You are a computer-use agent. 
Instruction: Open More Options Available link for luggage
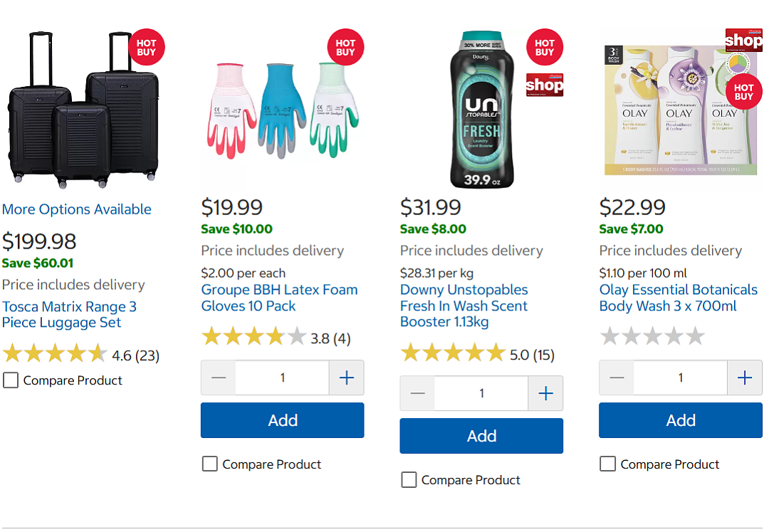77,209
